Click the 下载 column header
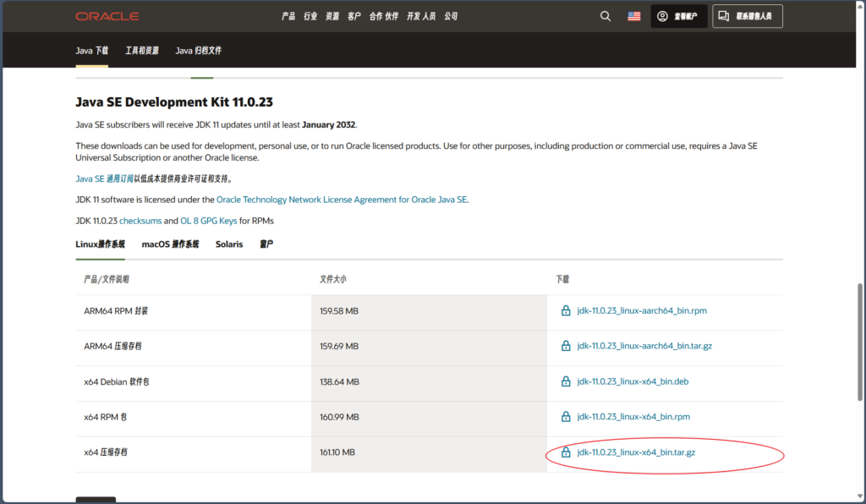Screen dimensions: 866x504 (x=562, y=279)
